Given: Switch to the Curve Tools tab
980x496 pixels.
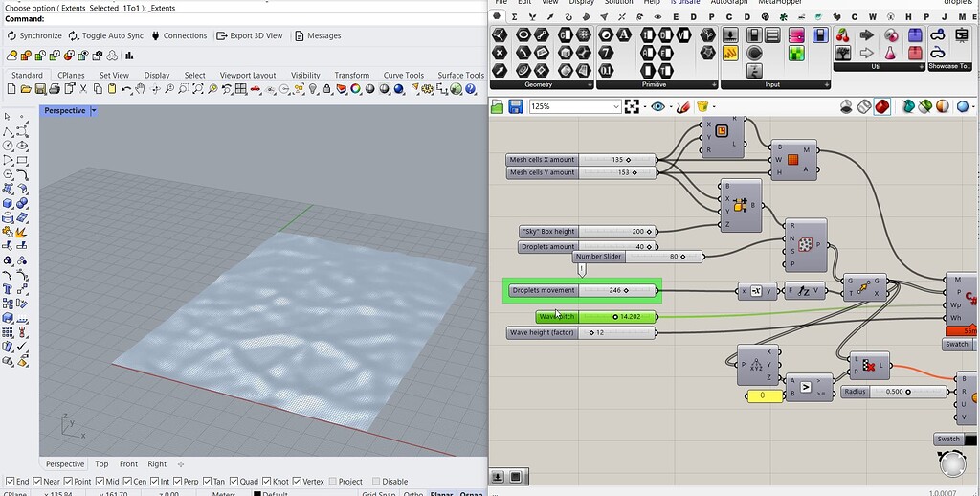Looking at the screenshot, I should [404, 75].
